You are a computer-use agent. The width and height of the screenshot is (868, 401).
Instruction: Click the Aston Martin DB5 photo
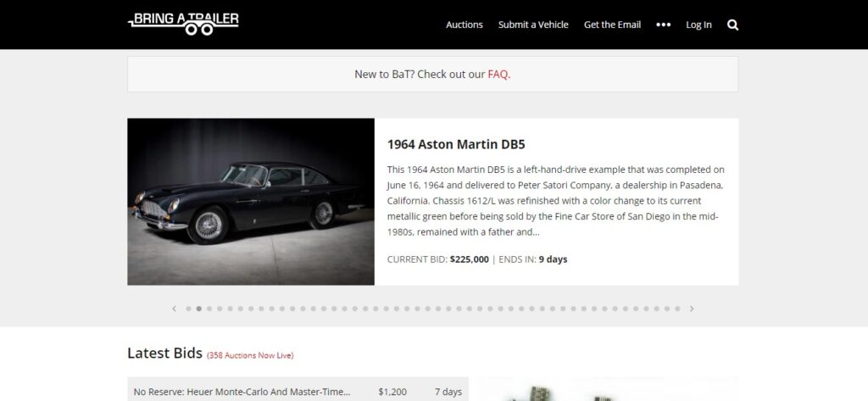(251, 202)
